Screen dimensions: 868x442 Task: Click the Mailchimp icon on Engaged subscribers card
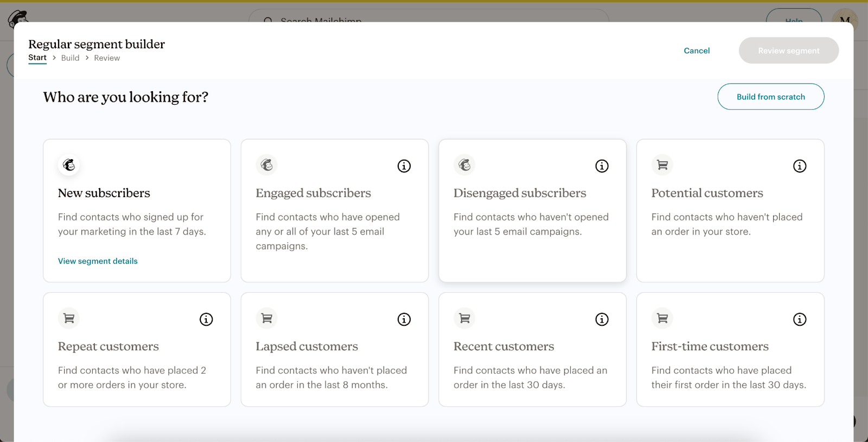(266, 165)
